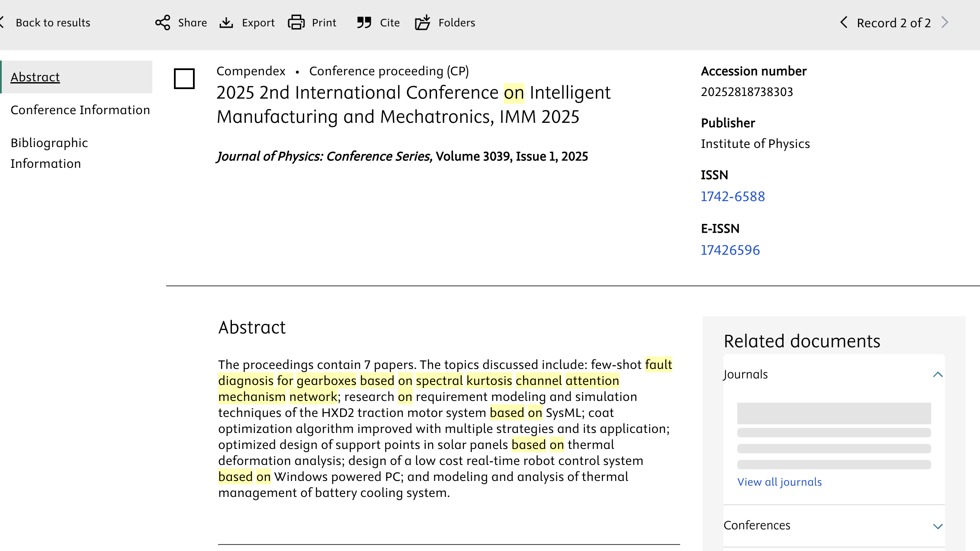Go to previous record using left arrow
Image resolution: width=980 pixels, height=551 pixels.
[x=844, y=22]
